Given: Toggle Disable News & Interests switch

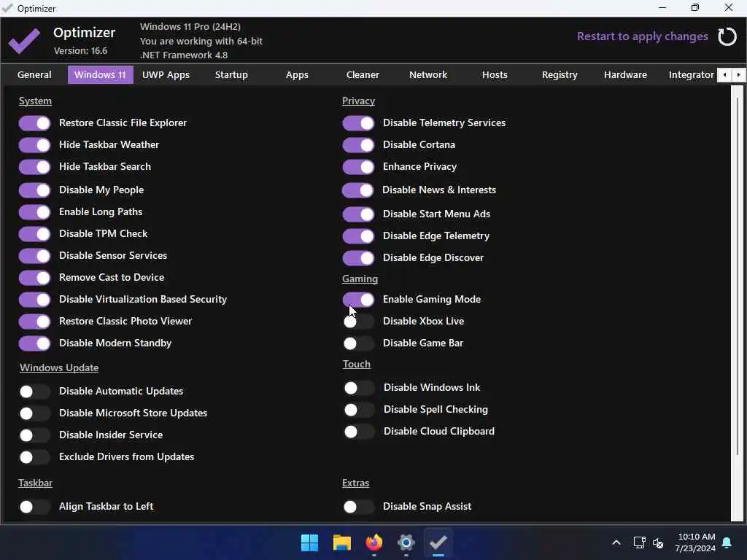Looking at the screenshot, I should pos(357,190).
